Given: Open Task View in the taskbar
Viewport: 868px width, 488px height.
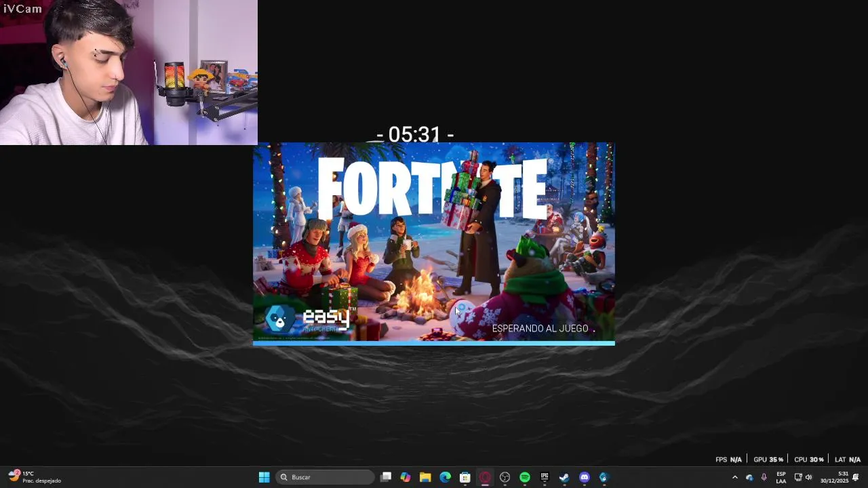Looking at the screenshot, I should (x=386, y=477).
